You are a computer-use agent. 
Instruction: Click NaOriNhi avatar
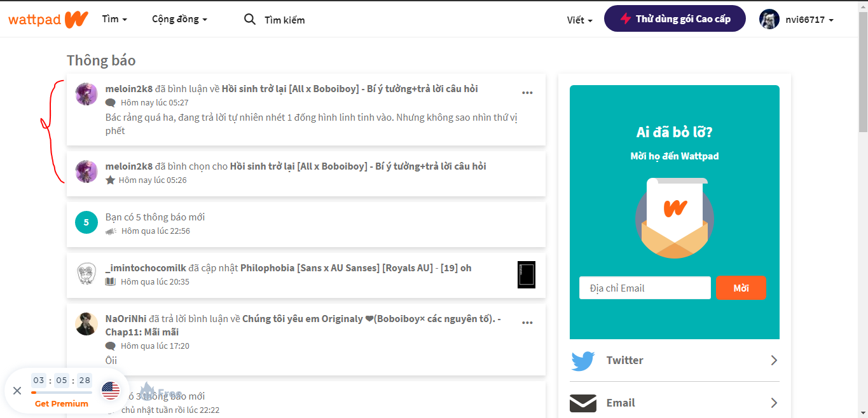(86, 324)
